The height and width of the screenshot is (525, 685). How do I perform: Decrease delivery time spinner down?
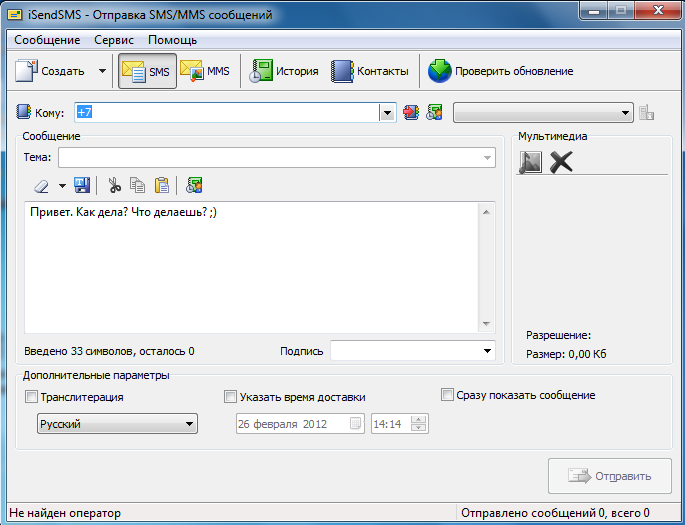pyautogui.click(x=419, y=428)
